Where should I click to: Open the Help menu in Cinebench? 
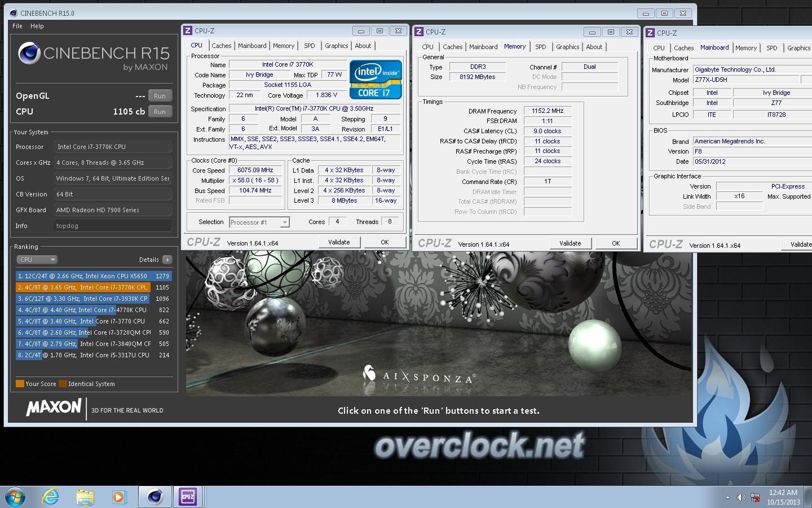(37, 26)
